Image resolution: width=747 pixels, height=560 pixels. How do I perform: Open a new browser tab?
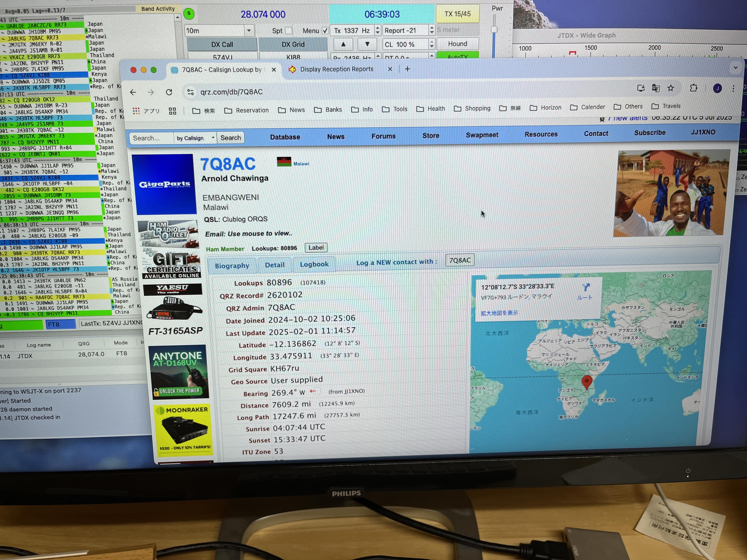407,69
